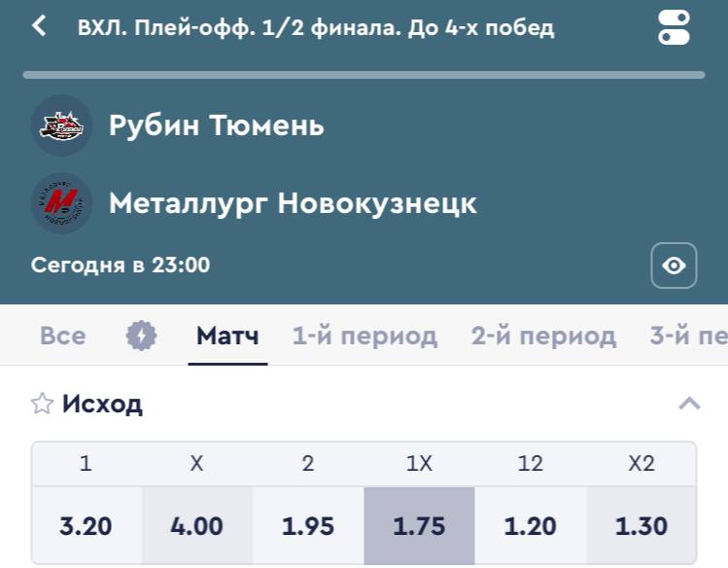This screenshot has height=568, width=728.
Task: Open the 2-й период tab
Action: [543, 337]
